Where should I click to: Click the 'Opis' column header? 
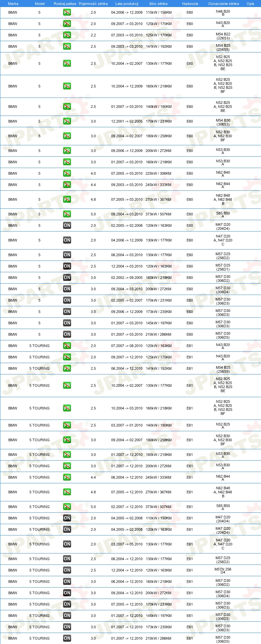pos(250,4)
